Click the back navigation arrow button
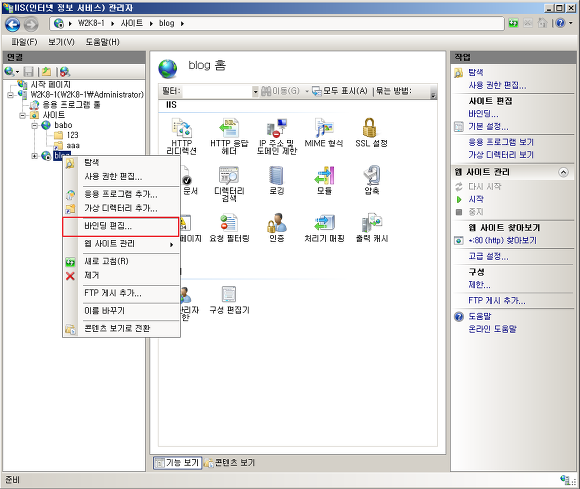Screen dimensions: 580x489 13,24
